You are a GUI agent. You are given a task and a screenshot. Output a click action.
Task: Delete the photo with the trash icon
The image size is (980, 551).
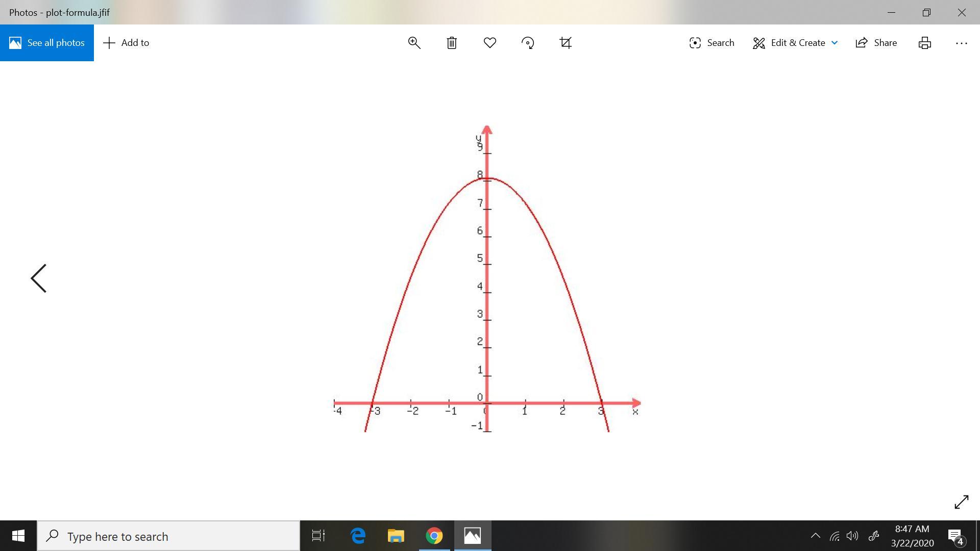(x=452, y=43)
